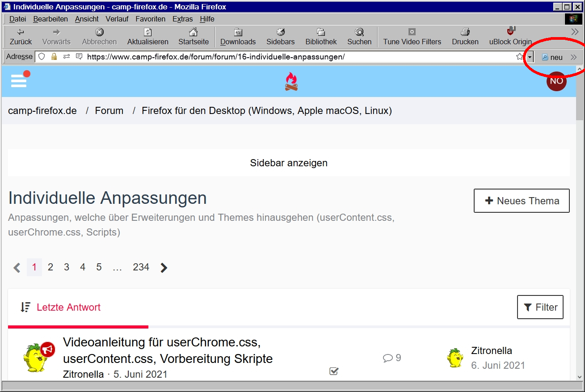Open the Datei menu
585x392 pixels.
click(x=17, y=19)
